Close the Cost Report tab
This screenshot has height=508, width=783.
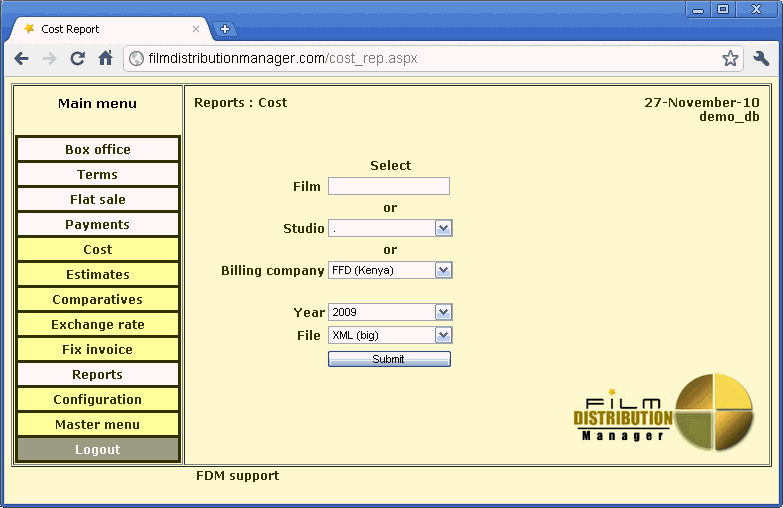[196, 29]
